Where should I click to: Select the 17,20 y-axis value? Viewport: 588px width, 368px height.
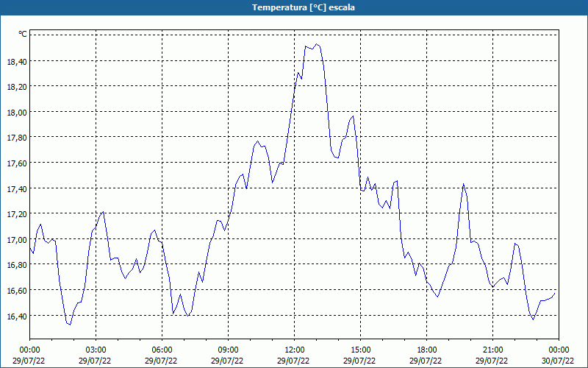coord(17,213)
